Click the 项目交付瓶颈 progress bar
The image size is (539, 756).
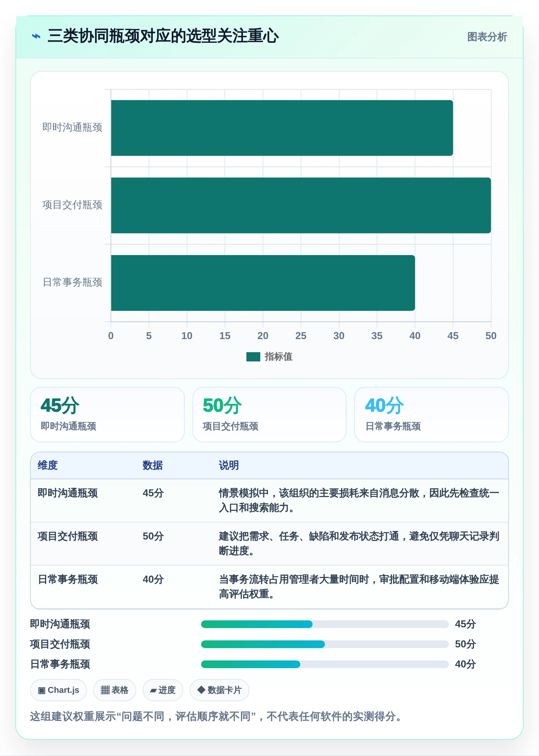point(325,644)
